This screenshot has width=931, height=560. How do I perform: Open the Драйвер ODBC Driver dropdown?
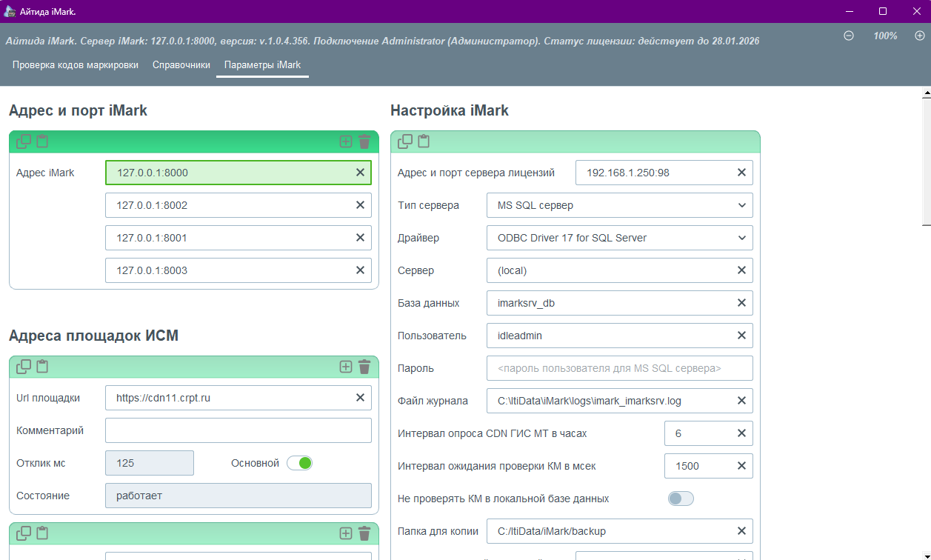pos(620,238)
